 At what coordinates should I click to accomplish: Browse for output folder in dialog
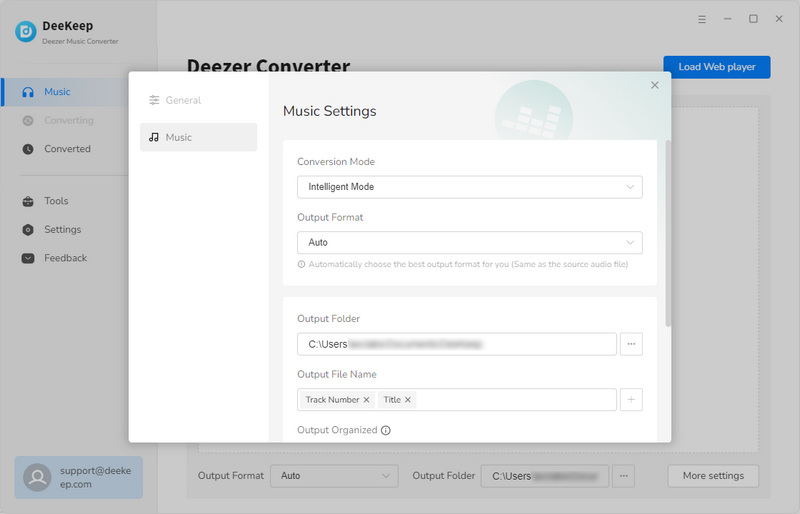(x=631, y=344)
